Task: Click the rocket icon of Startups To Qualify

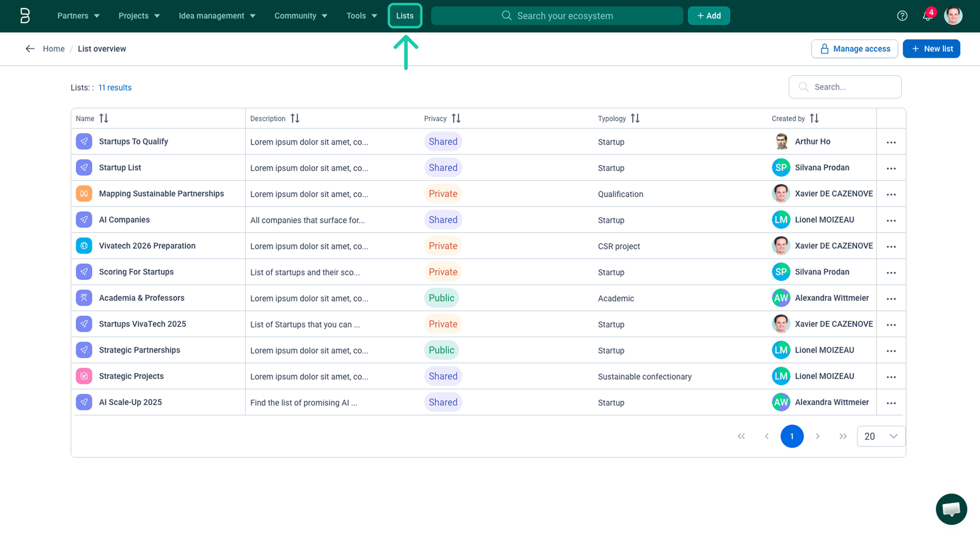Action: (x=84, y=142)
